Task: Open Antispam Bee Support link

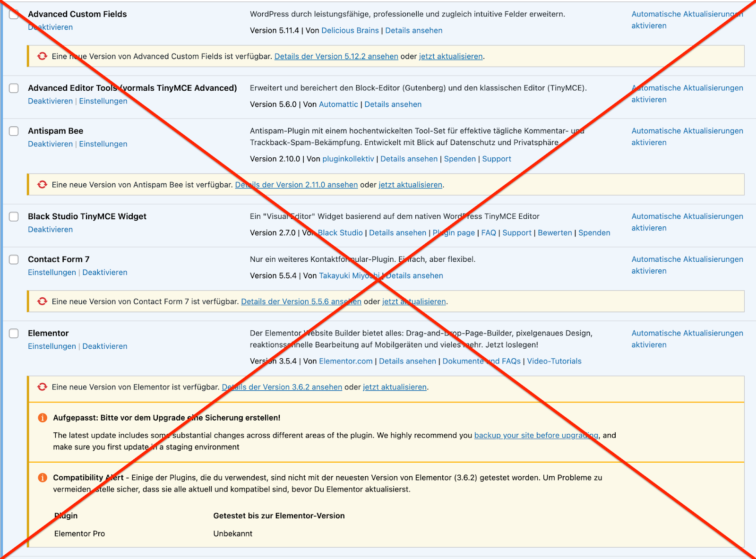Action: pyautogui.click(x=497, y=159)
